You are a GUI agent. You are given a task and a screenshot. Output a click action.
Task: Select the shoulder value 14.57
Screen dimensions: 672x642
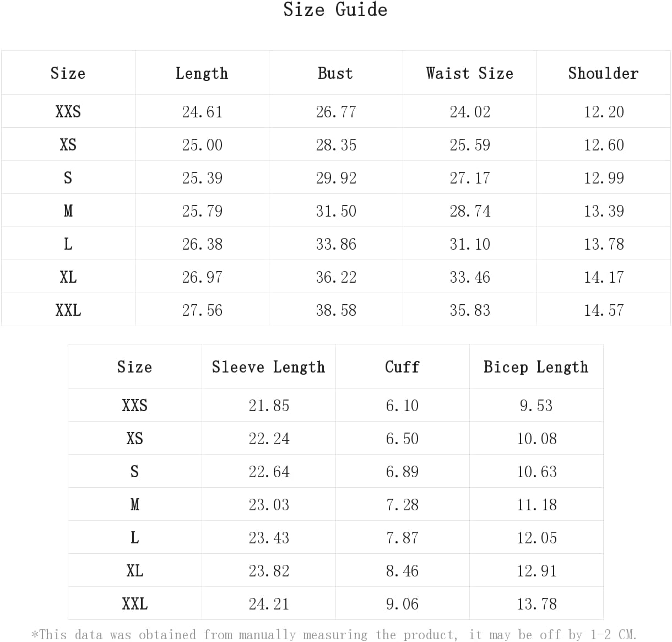604,310
